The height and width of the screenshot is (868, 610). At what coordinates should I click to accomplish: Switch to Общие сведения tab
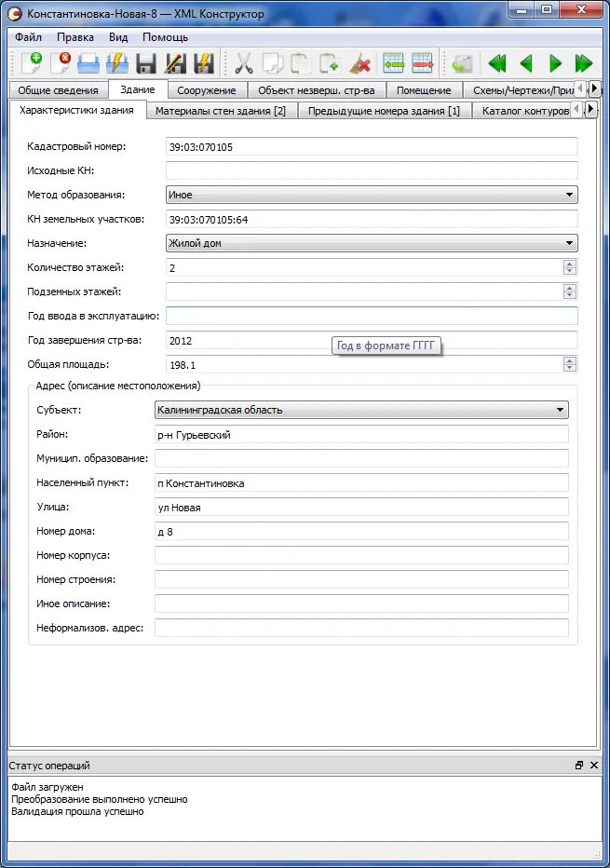click(x=58, y=90)
